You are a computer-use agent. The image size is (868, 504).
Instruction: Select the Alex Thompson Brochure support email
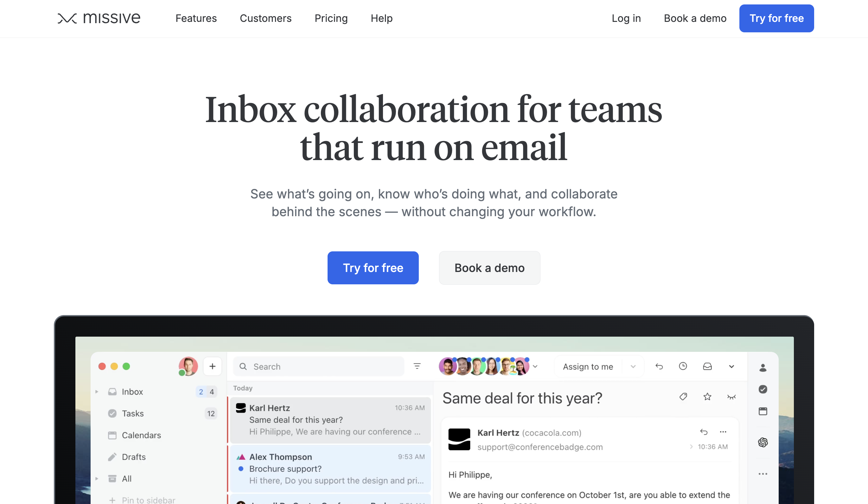(x=330, y=468)
